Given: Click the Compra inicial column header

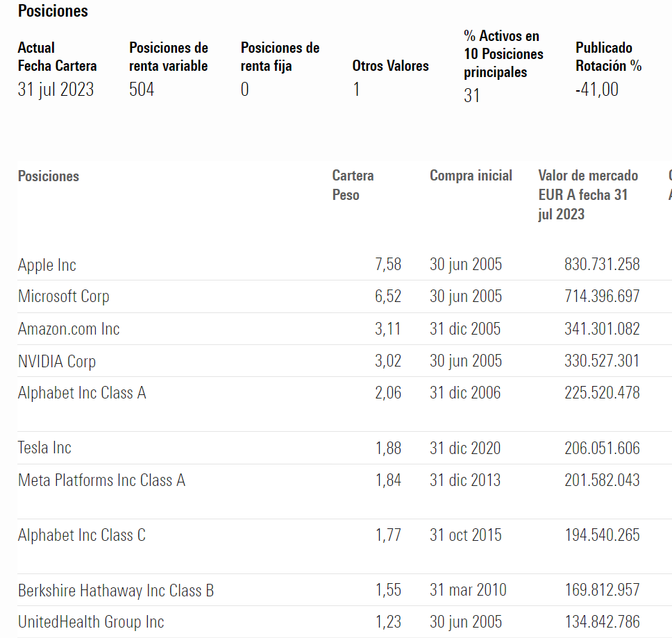Looking at the screenshot, I should coord(471,176).
